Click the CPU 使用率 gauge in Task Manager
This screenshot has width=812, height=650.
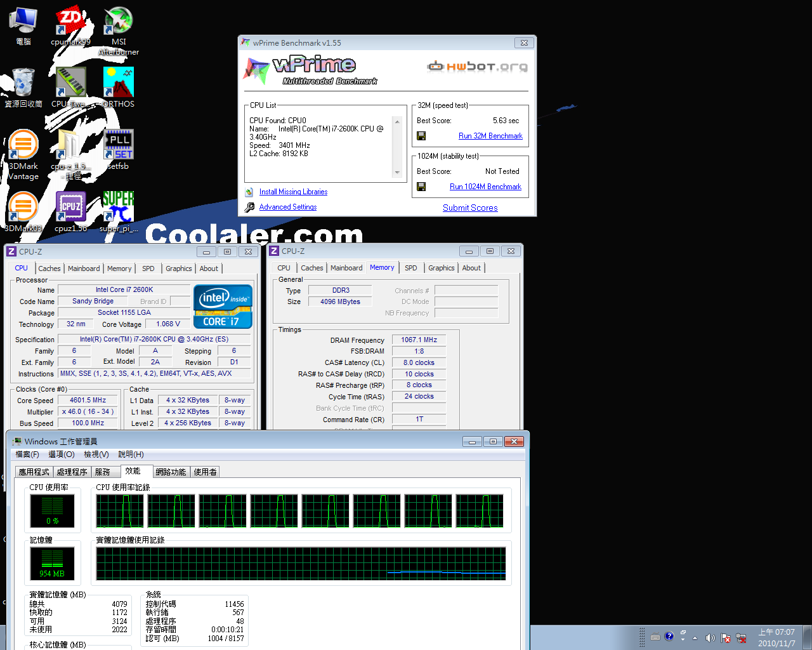53,510
